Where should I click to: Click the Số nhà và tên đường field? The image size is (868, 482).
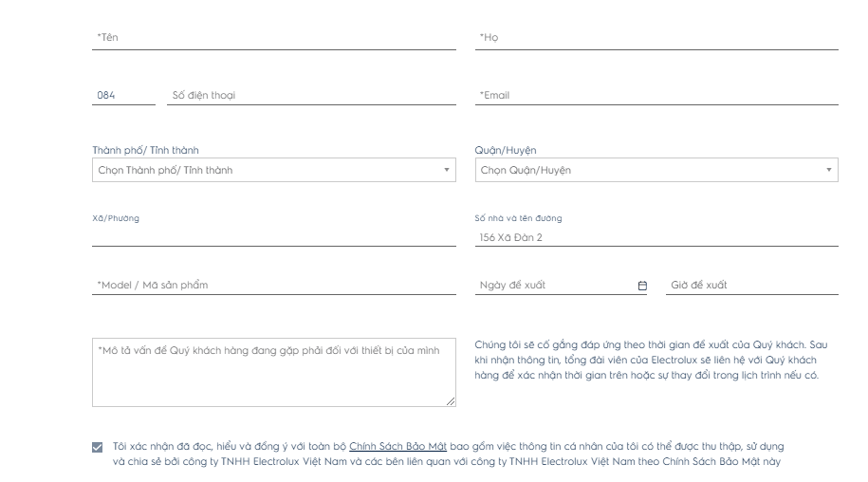(656, 237)
